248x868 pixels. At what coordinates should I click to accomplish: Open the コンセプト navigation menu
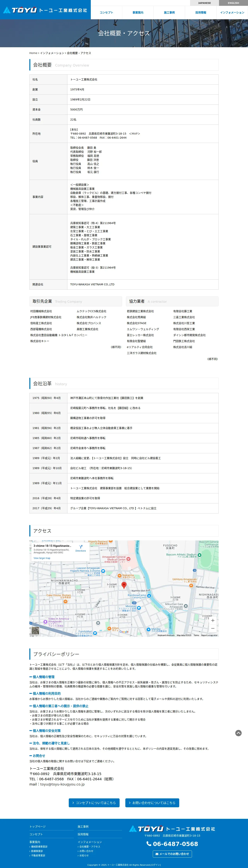click(106, 13)
